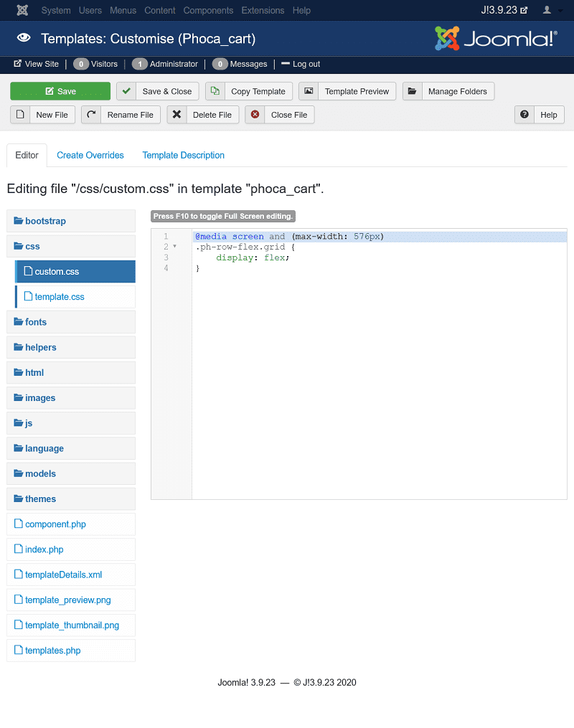Click the green Save button

(x=60, y=91)
